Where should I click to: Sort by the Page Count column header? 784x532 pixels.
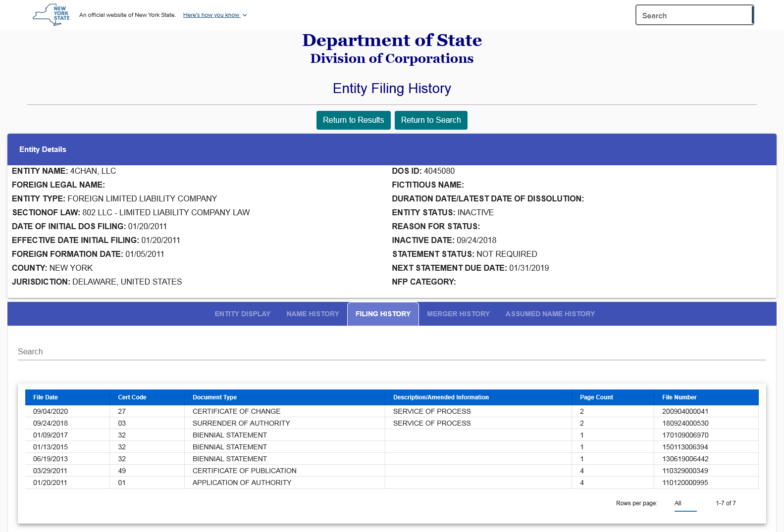click(x=596, y=397)
